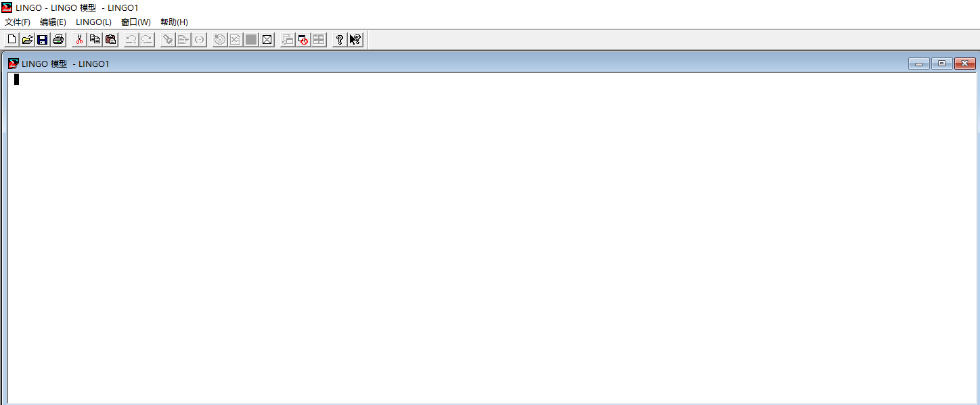The height and width of the screenshot is (405, 980).
Task: Create a new model with the New icon
Action: (x=12, y=40)
